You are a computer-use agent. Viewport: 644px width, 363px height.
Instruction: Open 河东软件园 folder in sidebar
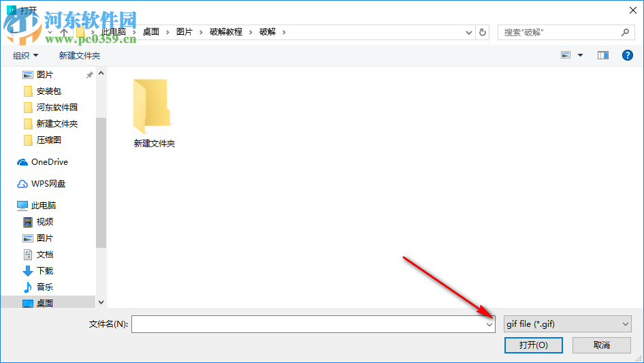point(57,108)
